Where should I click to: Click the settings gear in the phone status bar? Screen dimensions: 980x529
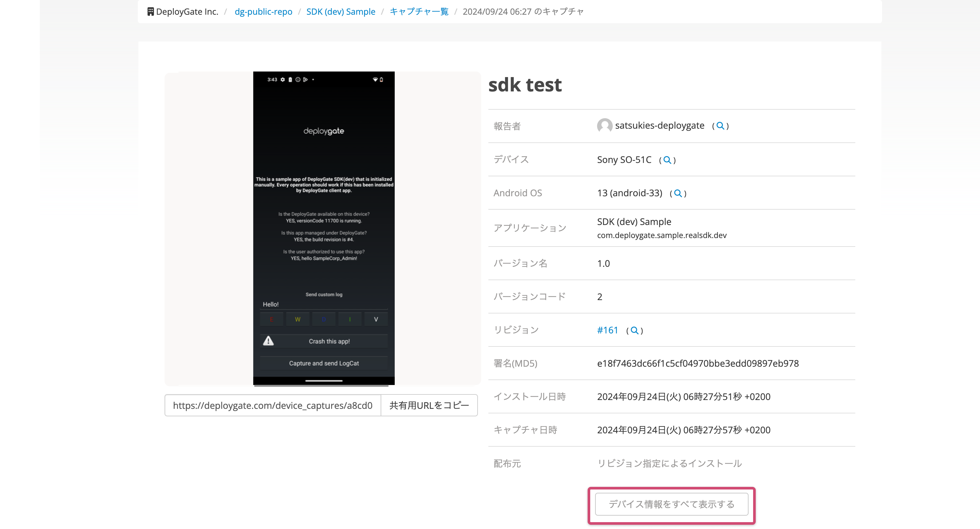[x=282, y=80]
